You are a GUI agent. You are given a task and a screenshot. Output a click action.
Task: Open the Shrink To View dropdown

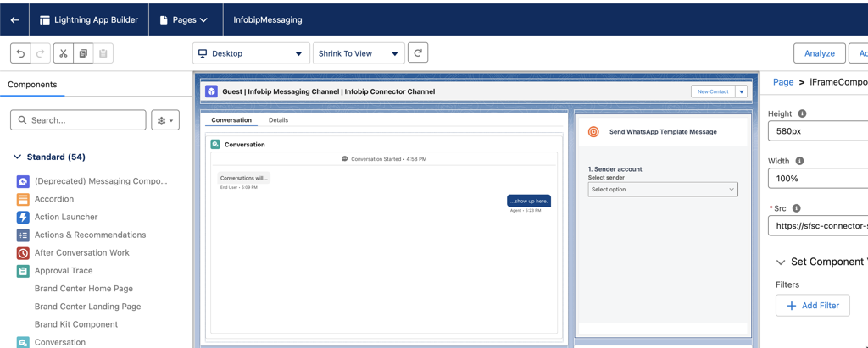pyautogui.click(x=359, y=53)
